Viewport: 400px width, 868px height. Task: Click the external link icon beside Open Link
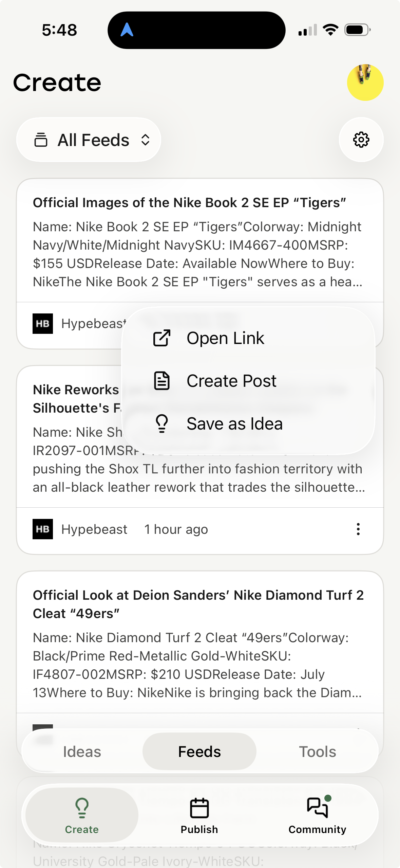[x=162, y=338]
